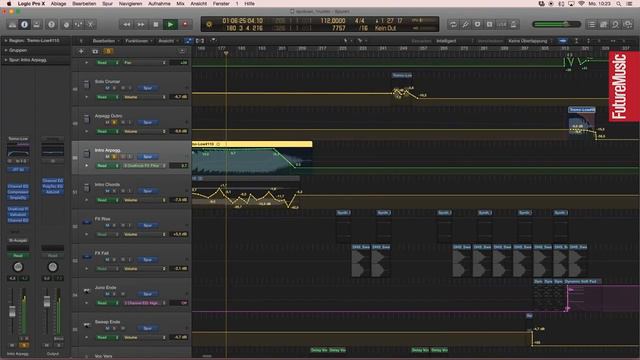Screen dimensions: 640x360
Task: Open the Mix menu
Action: (x=180, y=4)
